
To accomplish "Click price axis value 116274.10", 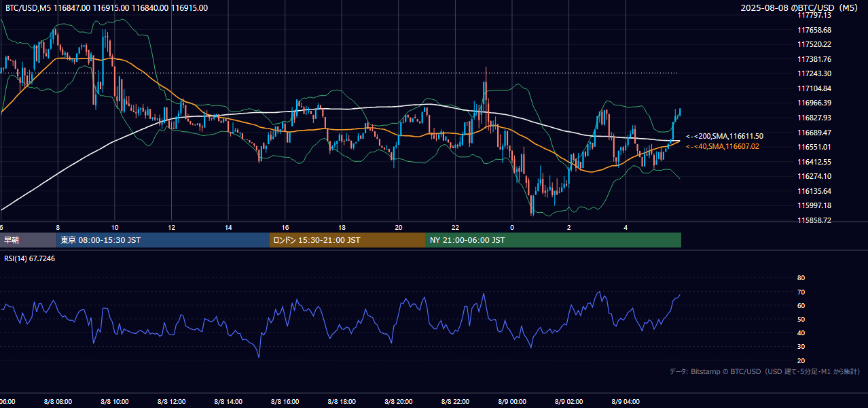I will tap(814, 176).
